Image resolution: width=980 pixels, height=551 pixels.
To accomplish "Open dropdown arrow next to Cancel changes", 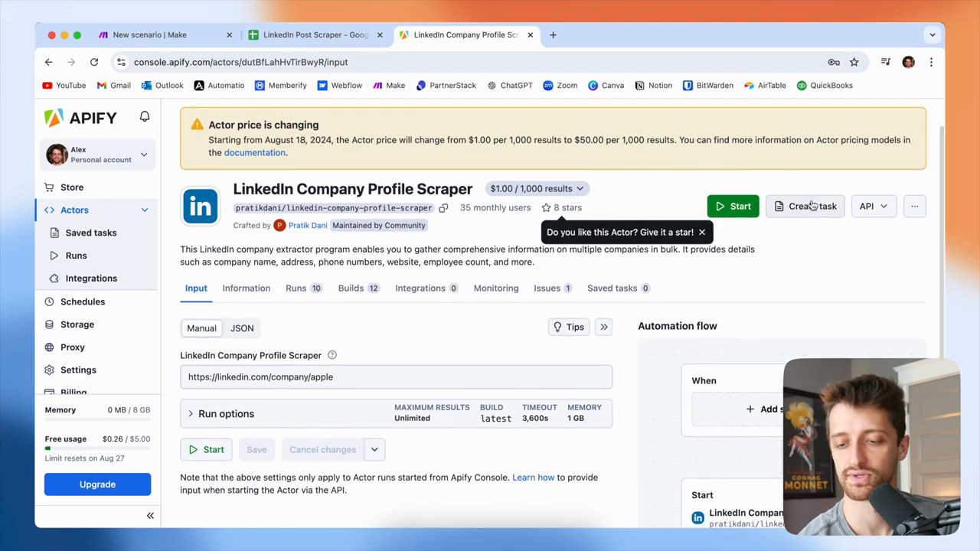I will click(x=374, y=449).
